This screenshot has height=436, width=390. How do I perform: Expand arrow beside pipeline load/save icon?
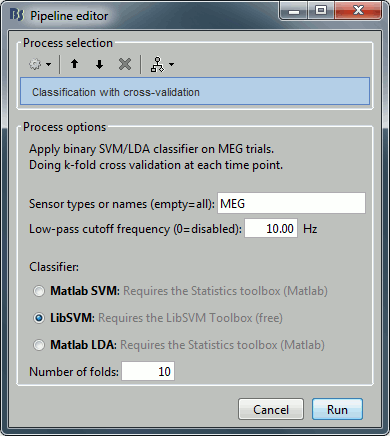click(171, 64)
